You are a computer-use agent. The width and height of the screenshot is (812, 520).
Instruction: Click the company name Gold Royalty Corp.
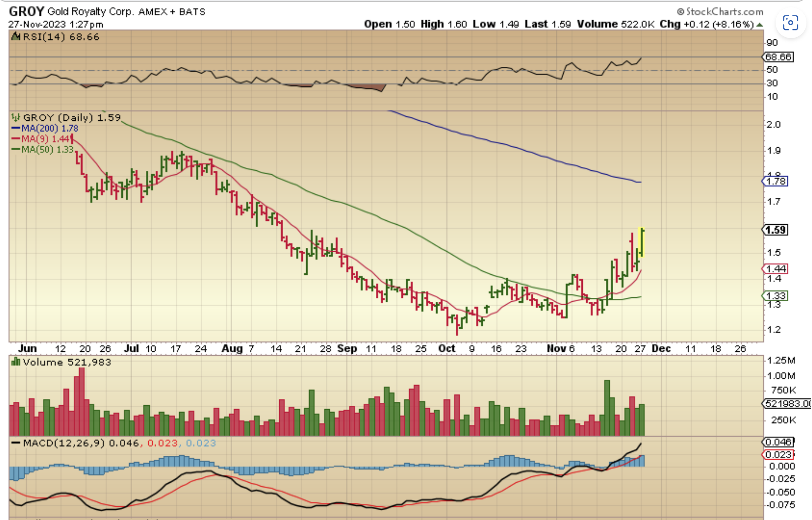click(90, 12)
